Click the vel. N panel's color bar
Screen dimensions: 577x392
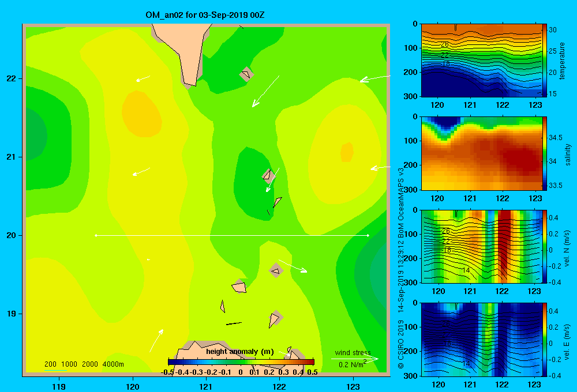point(545,246)
